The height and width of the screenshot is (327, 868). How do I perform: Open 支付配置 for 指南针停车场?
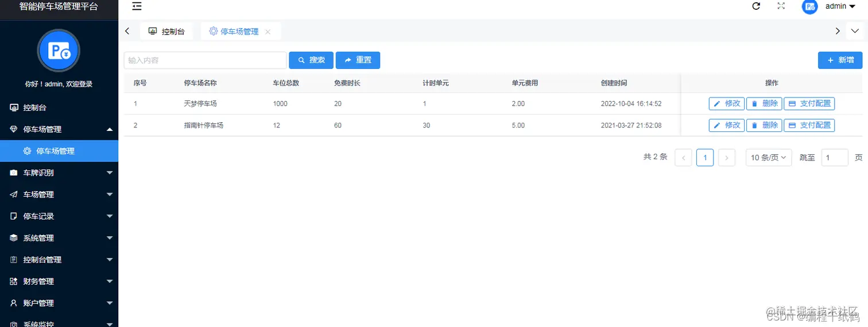[809, 125]
